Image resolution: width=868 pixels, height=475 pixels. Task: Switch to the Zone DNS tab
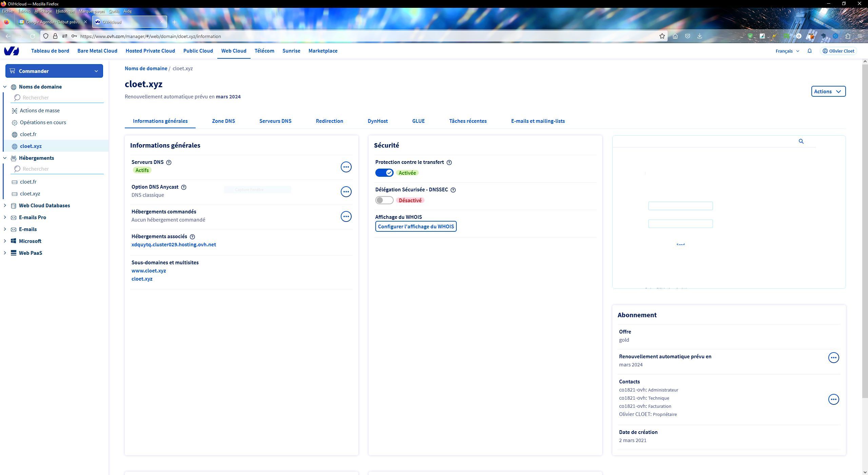coord(223,121)
